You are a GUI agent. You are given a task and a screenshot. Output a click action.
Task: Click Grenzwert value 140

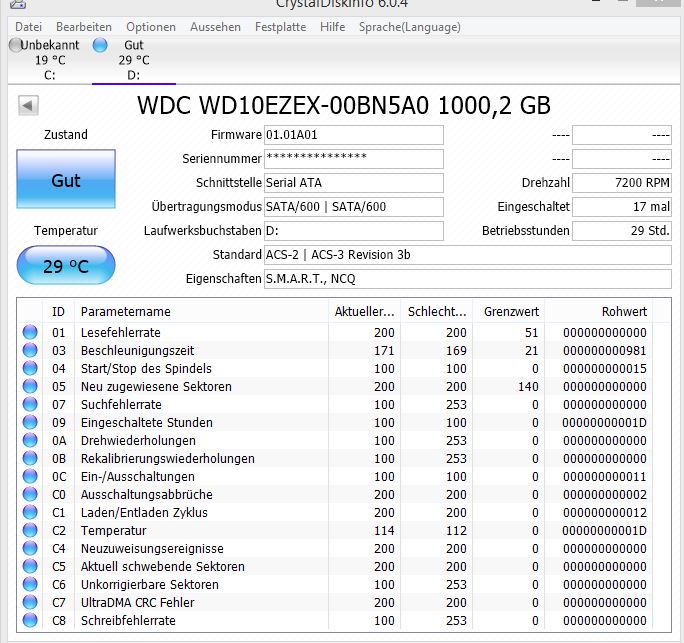[x=528, y=386]
